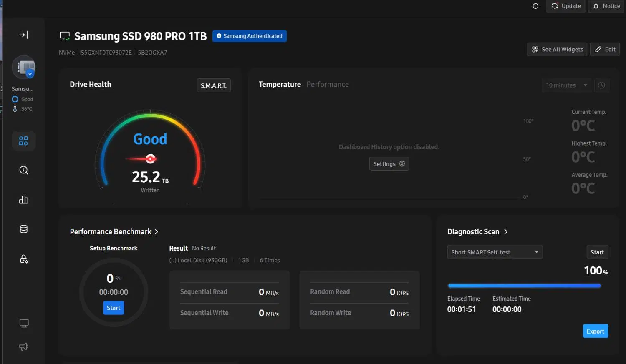
Task: Click the Edit pencil button
Action: 605,49
